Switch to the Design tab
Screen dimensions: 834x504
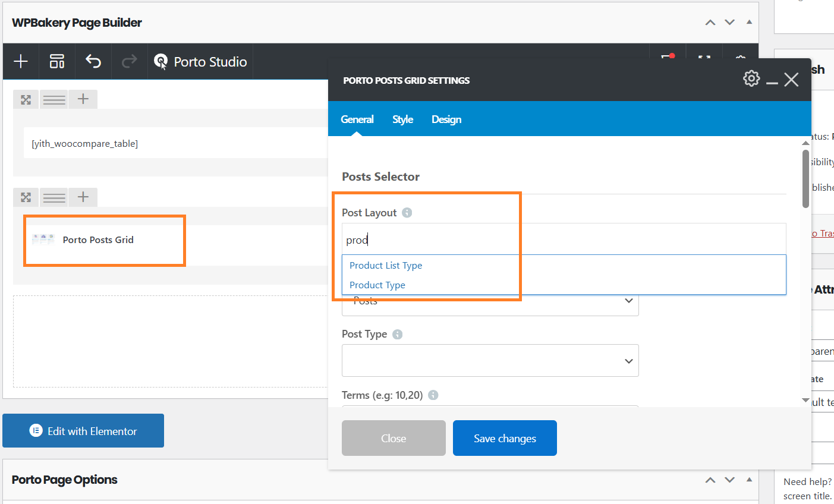tap(446, 119)
